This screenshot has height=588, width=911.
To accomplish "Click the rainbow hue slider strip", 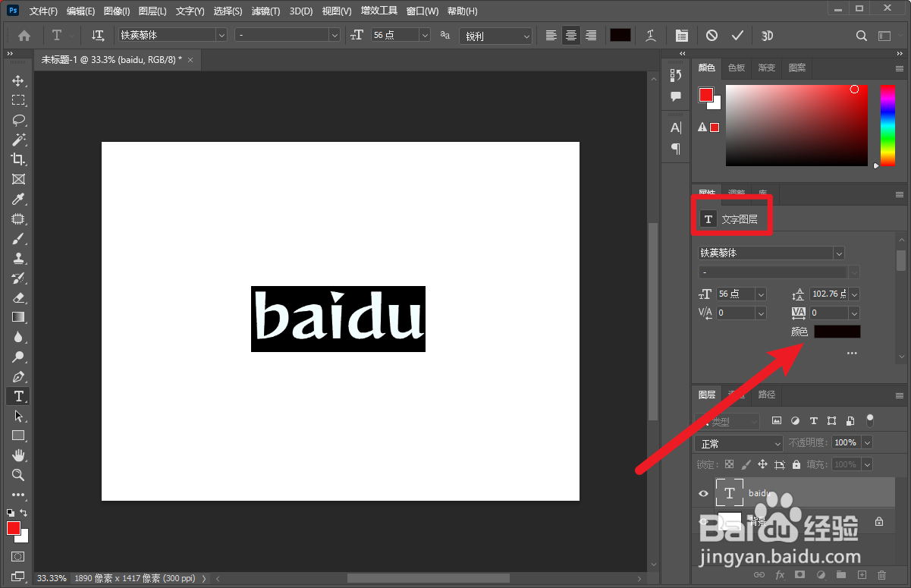I will pos(887,124).
